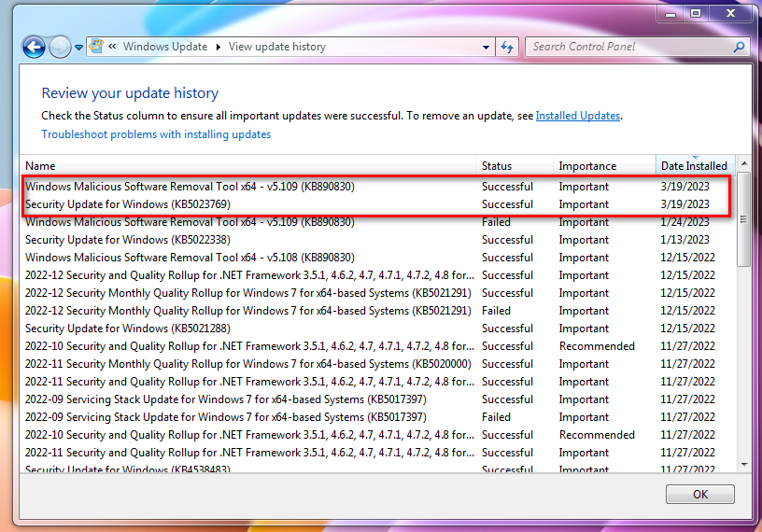Select 2022-11 Security Monthly Quality Rollup (KB5020000)
Image resolution: width=762 pixels, height=532 pixels.
click(x=379, y=364)
